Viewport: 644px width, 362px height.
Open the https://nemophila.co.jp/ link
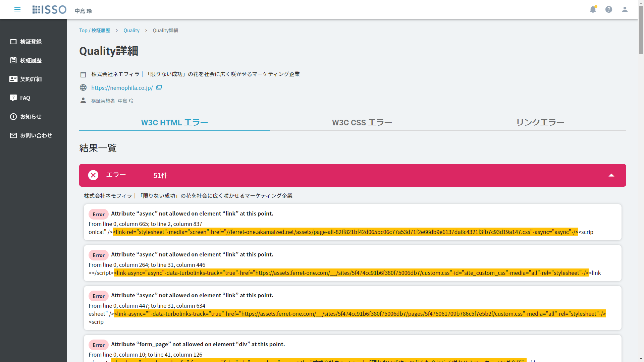pyautogui.click(x=122, y=88)
